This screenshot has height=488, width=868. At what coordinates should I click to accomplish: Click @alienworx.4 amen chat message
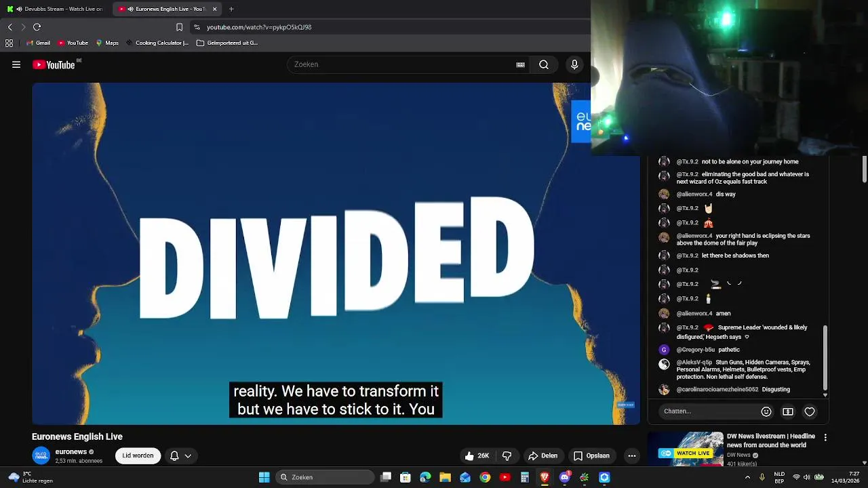703,314
